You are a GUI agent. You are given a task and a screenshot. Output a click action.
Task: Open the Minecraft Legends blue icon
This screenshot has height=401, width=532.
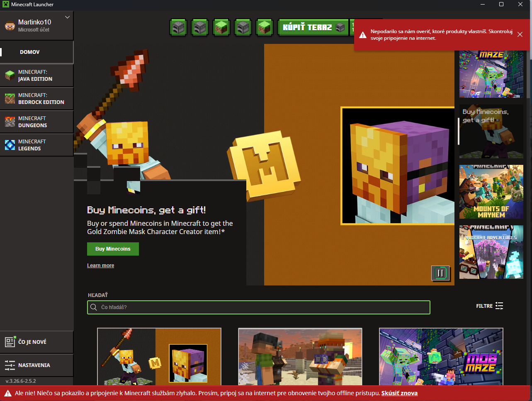tap(10, 145)
